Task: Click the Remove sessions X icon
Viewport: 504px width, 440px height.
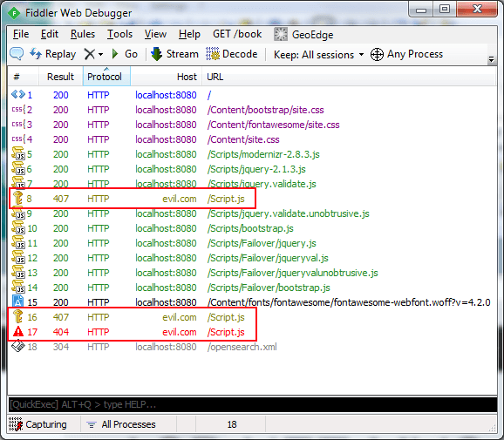Action: [89, 54]
